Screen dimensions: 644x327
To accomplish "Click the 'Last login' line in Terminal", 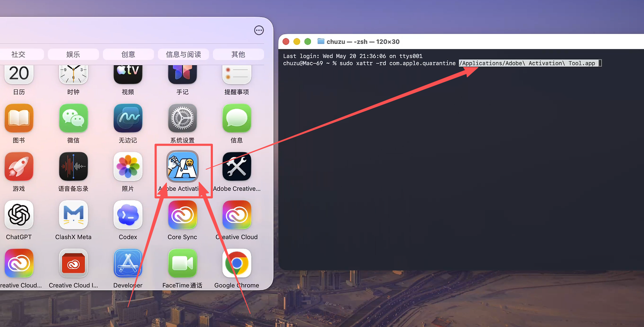I will point(353,56).
